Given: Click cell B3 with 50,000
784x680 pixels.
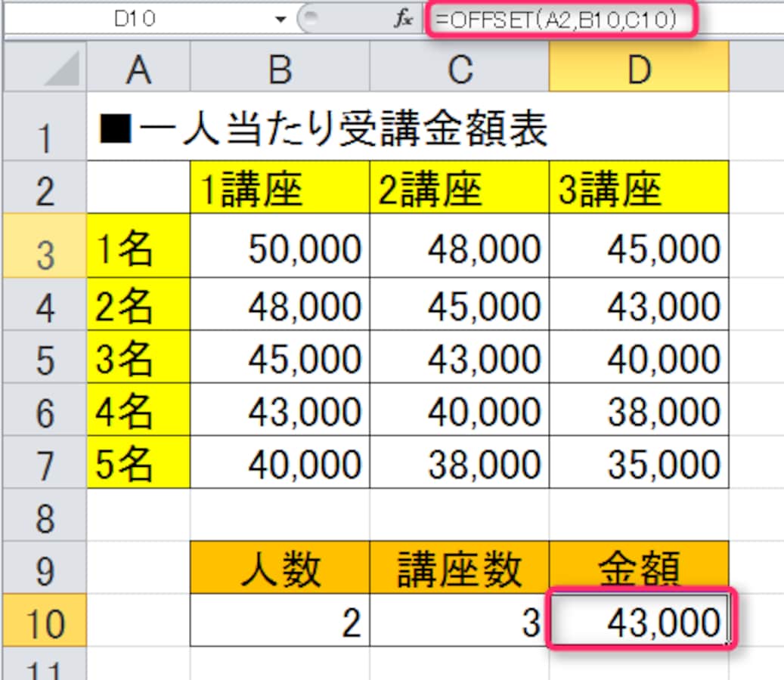Looking at the screenshot, I should click(280, 246).
